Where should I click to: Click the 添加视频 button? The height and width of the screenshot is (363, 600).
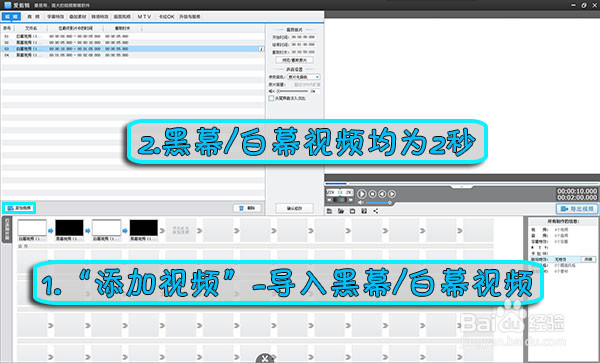20,208
